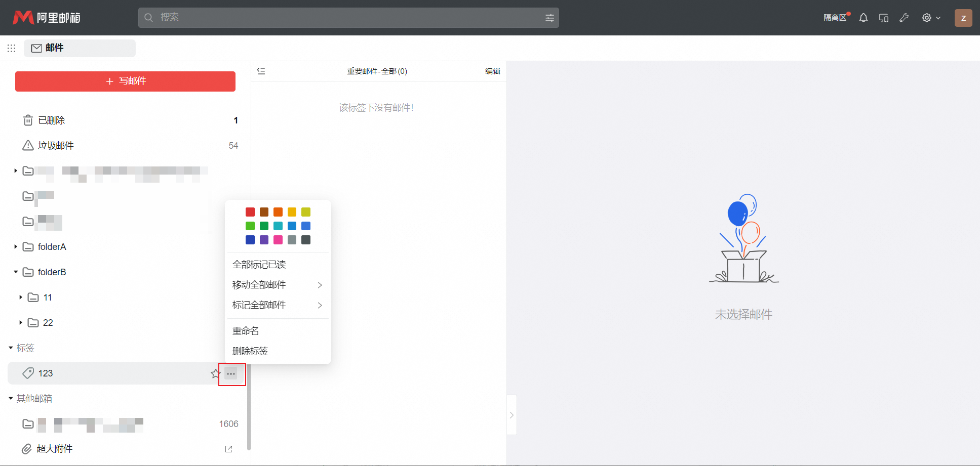Click the wrench tools icon

(x=904, y=18)
